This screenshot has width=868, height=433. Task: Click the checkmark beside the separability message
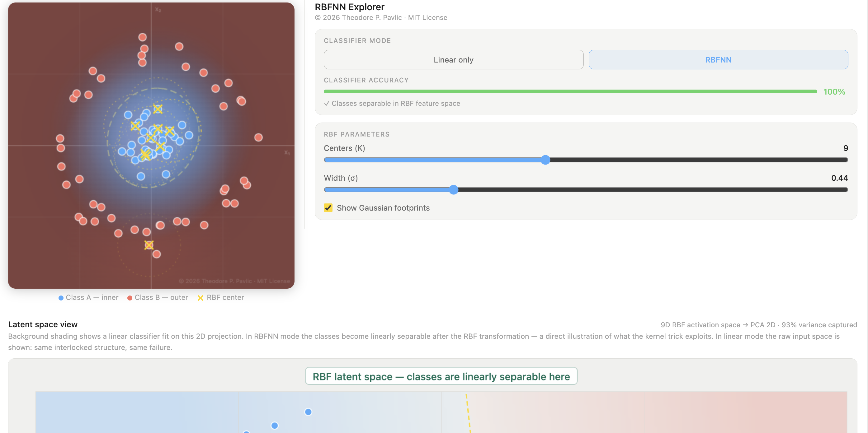pyautogui.click(x=327, y=103)
